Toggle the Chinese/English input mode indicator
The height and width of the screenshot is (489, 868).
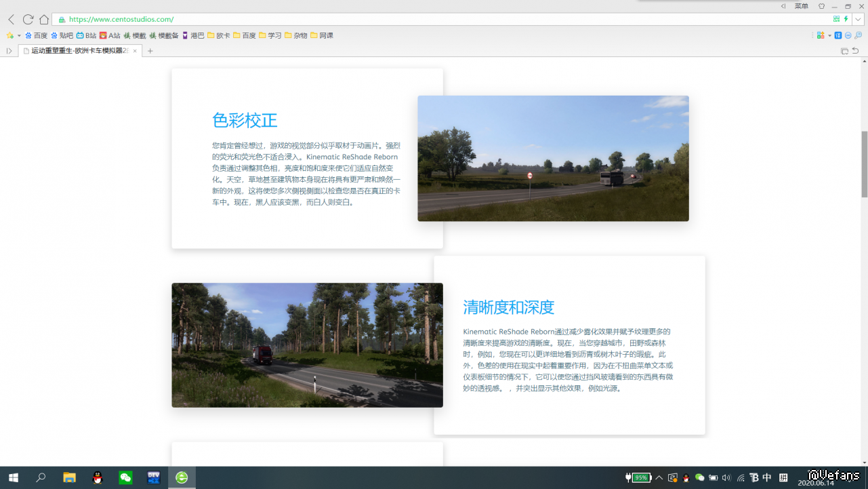click(x=767, y=477)
